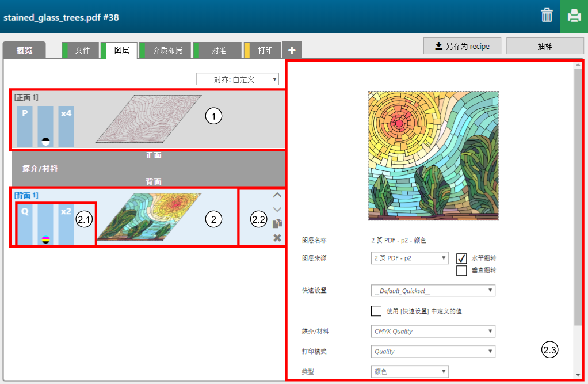
Task: Click the P mode indicator on 正面 1 layer
Action: pos(25,127)
